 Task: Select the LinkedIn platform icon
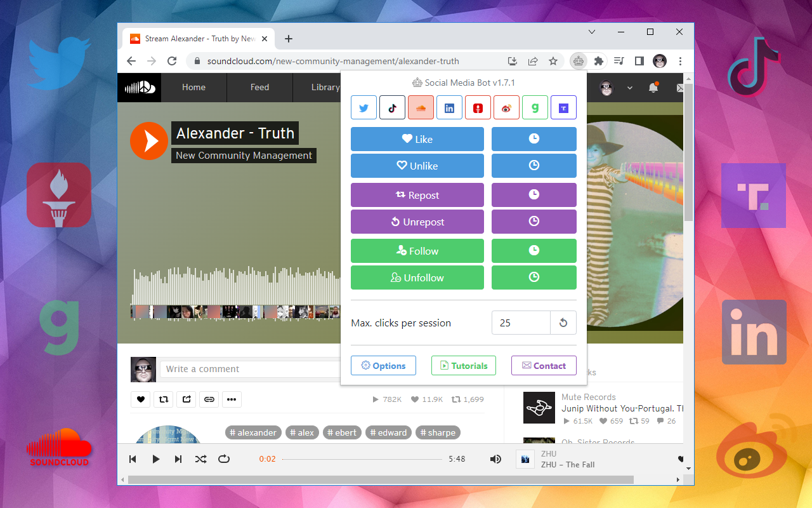(x=449, y=107)
